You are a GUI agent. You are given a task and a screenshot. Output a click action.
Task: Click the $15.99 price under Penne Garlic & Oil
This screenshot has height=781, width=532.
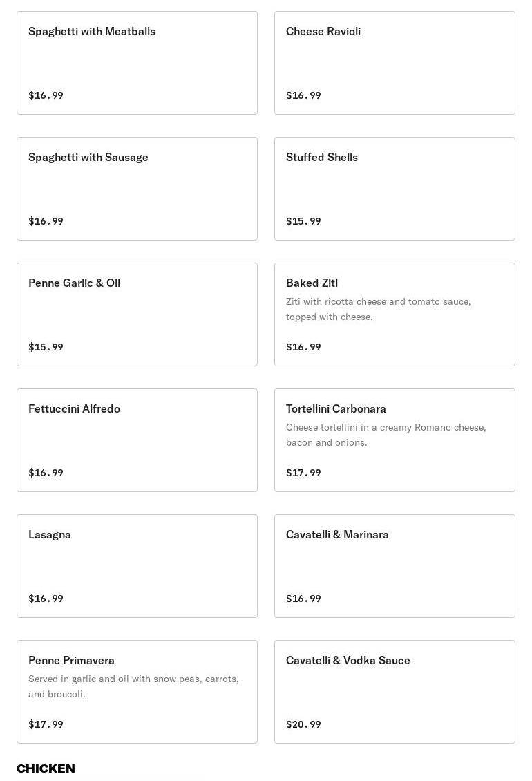coord(46,347)
